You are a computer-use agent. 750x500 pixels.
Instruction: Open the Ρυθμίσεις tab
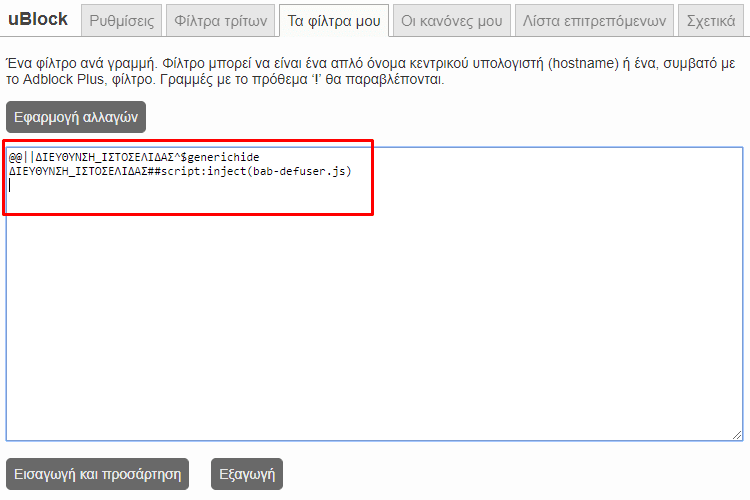point(121,21)
